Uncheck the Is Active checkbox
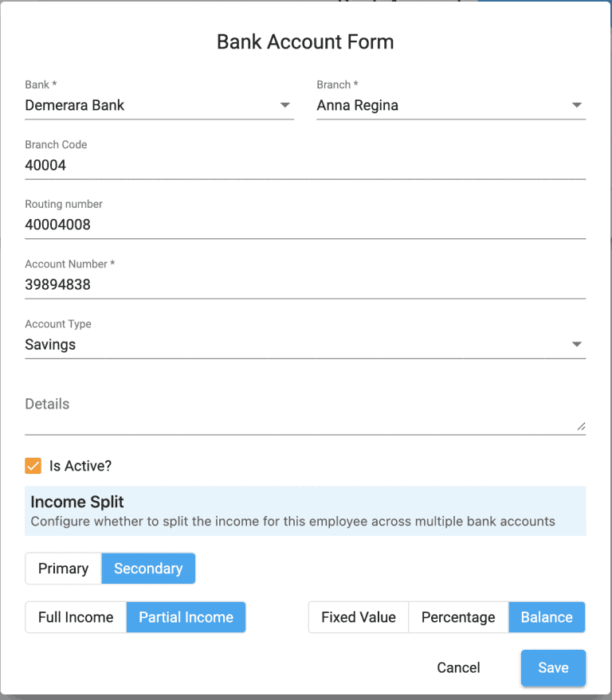This screenshot has height=700, width=612. pos(33,465)
